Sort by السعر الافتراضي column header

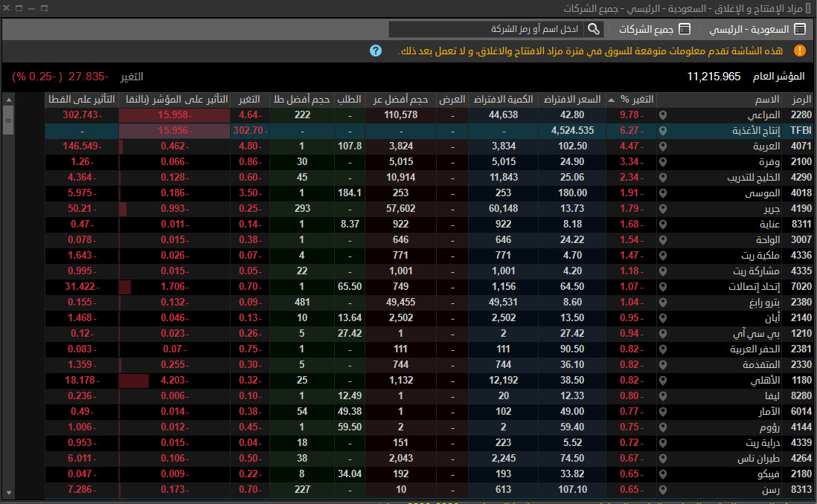[x=571, y=100]
